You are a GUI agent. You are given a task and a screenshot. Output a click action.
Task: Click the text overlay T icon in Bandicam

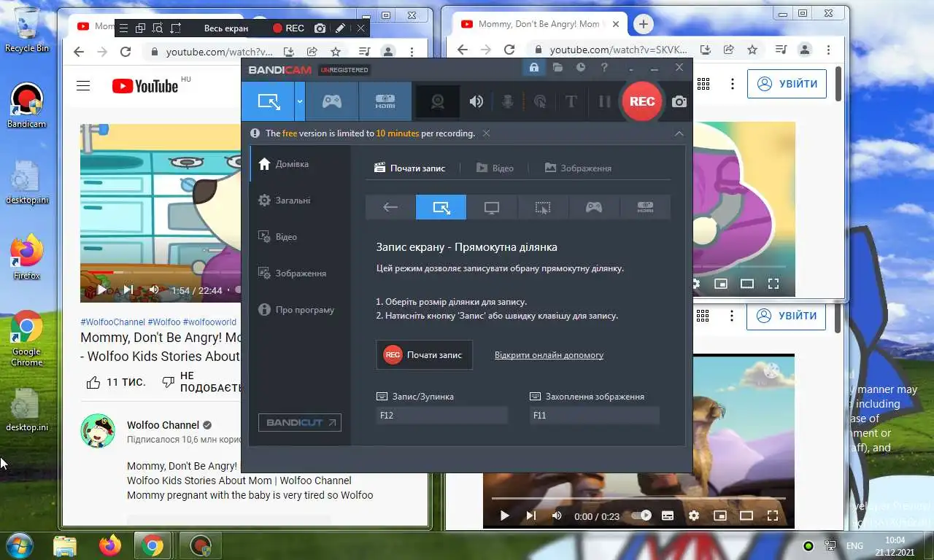[571, 101]
